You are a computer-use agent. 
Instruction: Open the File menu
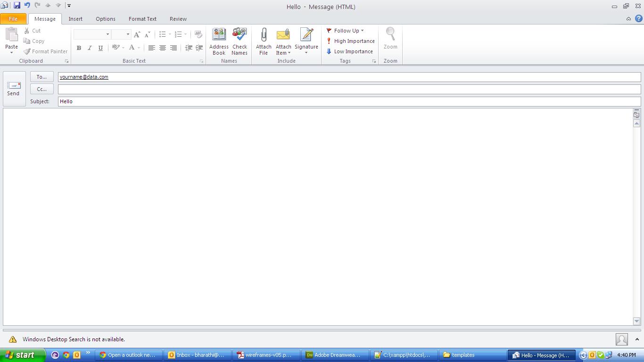point(13,18)
